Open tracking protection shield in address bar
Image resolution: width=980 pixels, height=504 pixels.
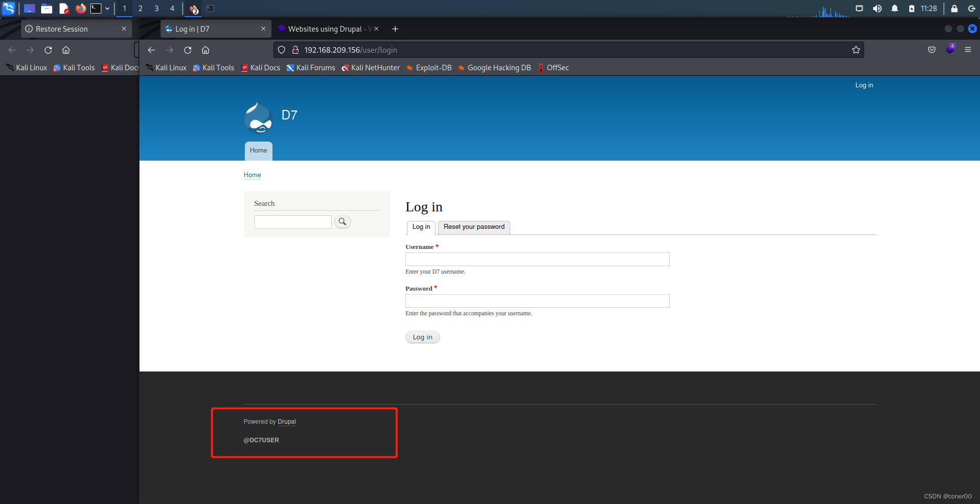282,50
